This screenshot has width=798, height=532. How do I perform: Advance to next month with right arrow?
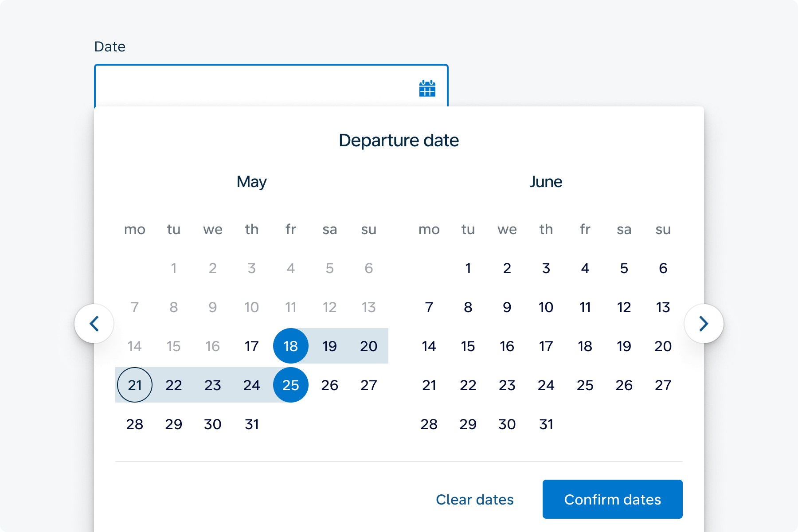tap(704, 324)
